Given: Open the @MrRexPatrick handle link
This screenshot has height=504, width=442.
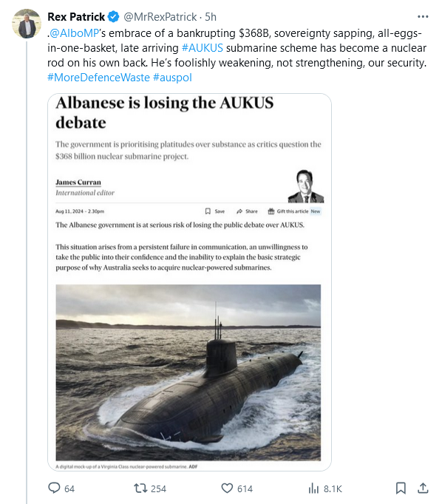Looking at the screenshot, I should [x=160, y=17].
